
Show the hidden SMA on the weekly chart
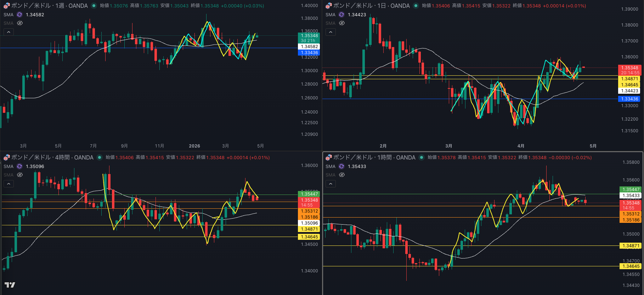[x=20, y=23]
